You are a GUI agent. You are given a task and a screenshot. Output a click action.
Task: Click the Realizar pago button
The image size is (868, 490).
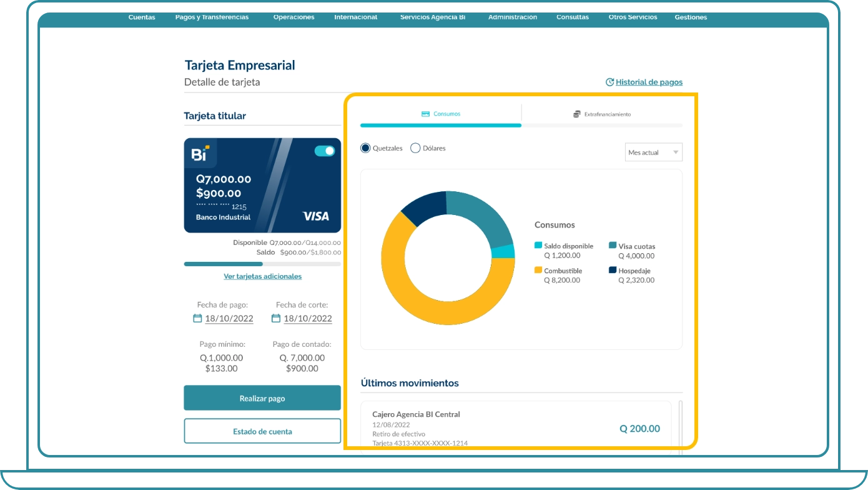tap(262, 398)
